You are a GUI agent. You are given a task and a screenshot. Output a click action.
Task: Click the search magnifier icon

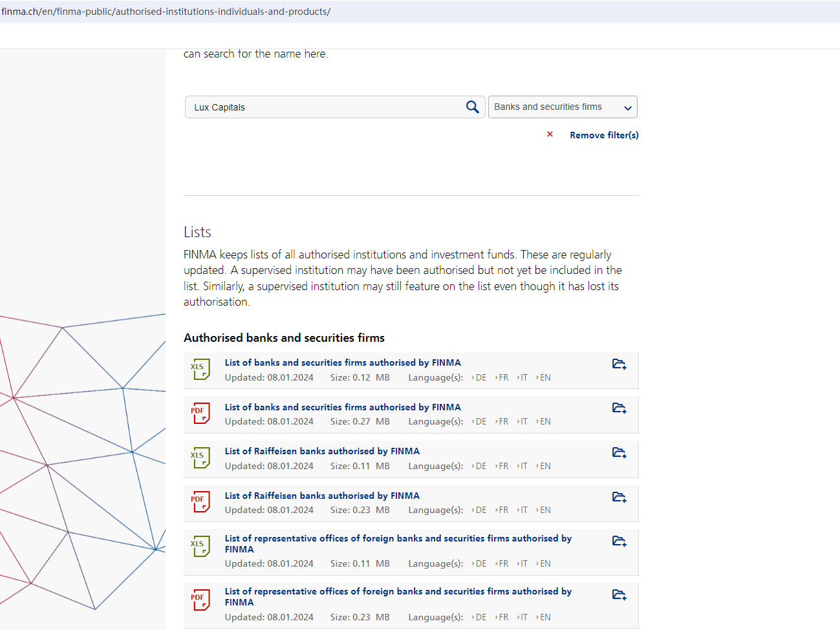[473, 107]
